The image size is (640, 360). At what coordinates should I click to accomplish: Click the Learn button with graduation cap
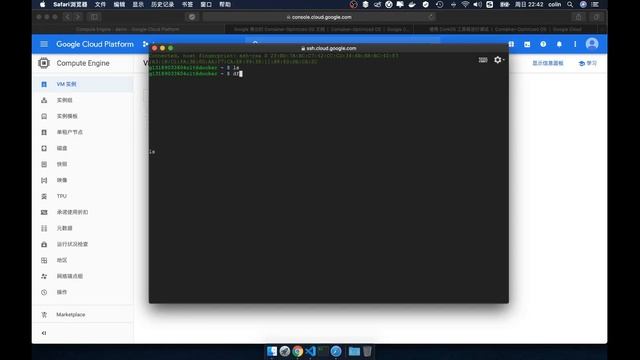tap(588, 63)
